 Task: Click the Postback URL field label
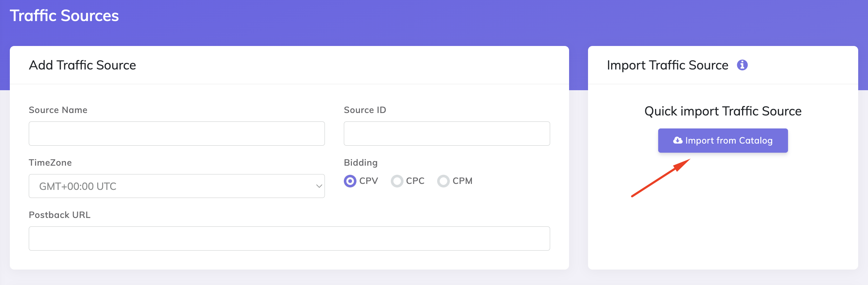coord(60,215)
